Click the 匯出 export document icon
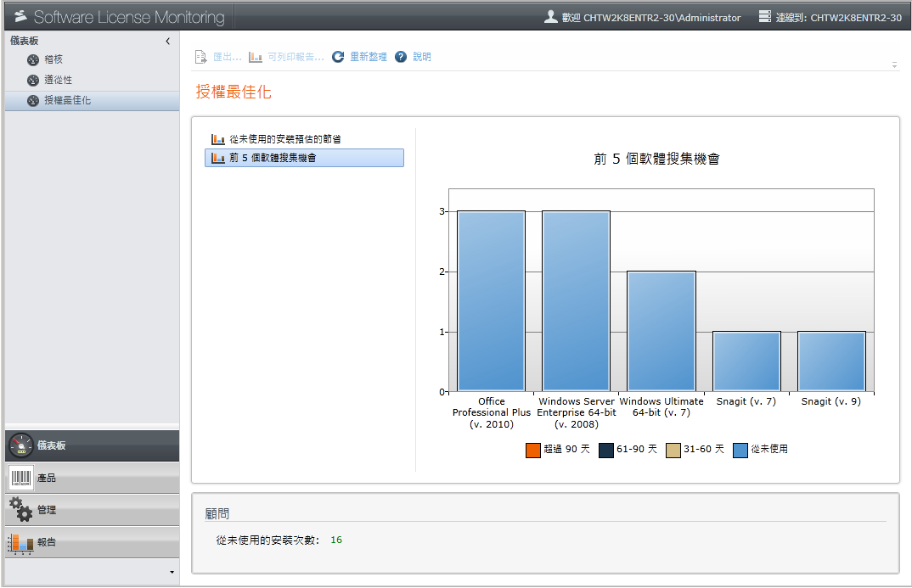The width and height of the screenshot is (912, 588). coord(200,57)
